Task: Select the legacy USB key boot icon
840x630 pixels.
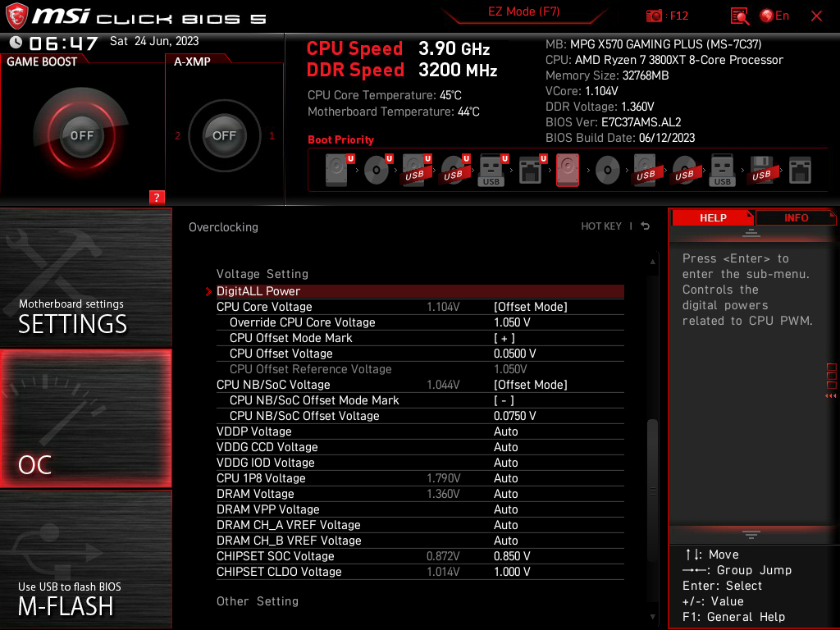Action: pos(722,171)
